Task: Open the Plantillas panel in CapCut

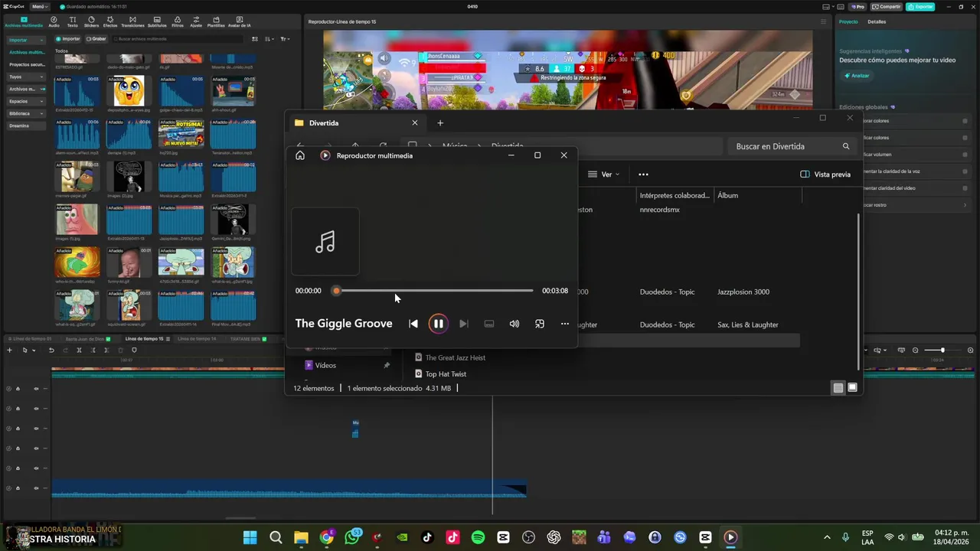Action: pos(216,21)
